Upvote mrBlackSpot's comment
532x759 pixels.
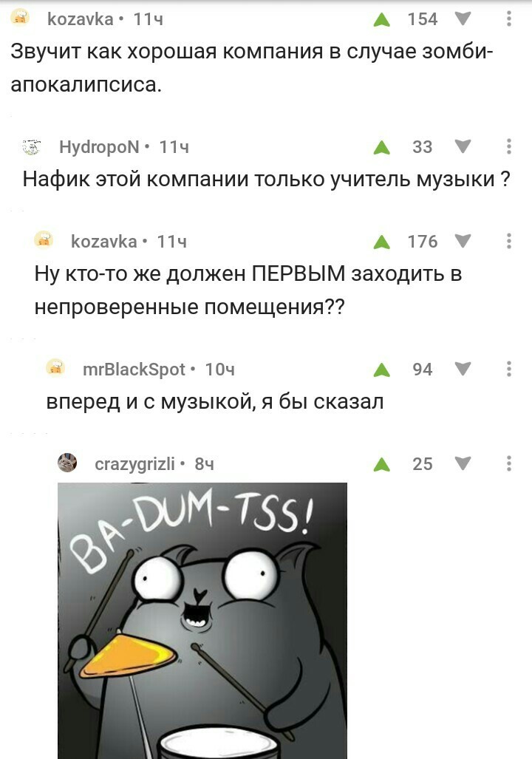(382, 370)
